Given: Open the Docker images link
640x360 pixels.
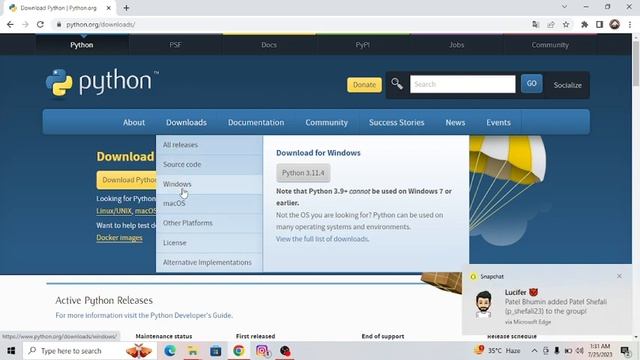Looking at the screenshot, I should click(x=119, y=238).
